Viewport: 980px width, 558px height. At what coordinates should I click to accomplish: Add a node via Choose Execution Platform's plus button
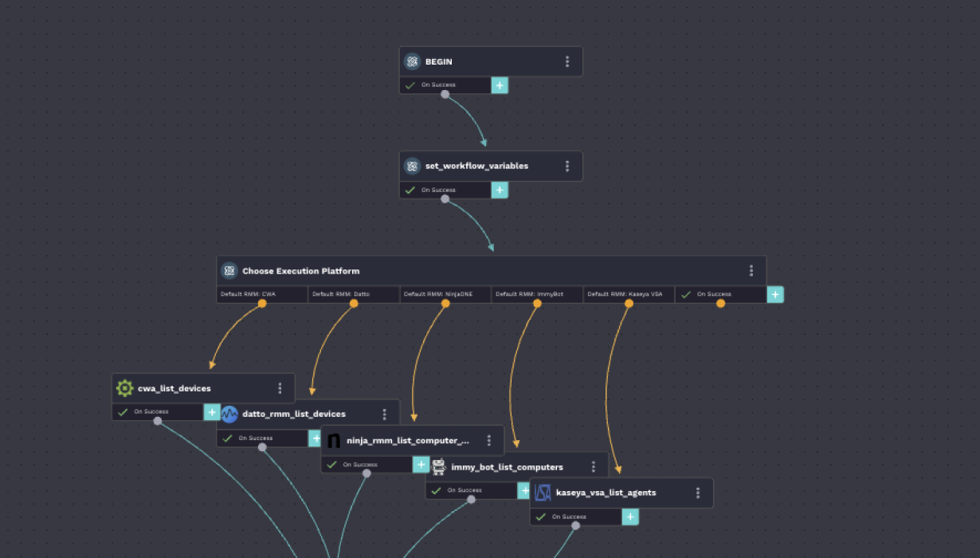coord(774,294)
